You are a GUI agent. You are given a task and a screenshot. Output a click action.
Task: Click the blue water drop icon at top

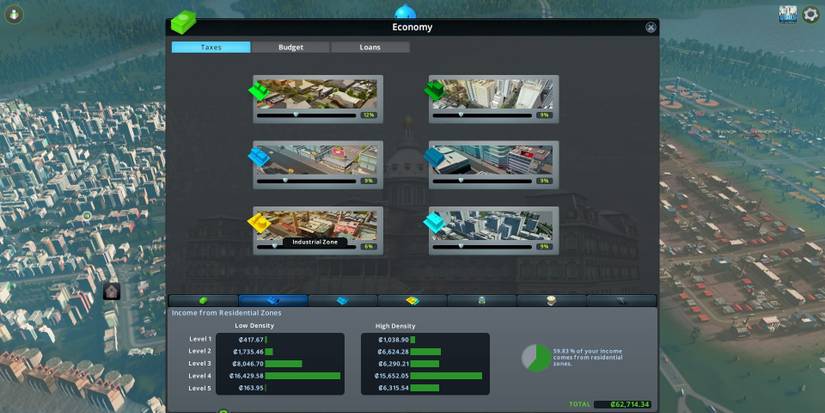(405, 11)
